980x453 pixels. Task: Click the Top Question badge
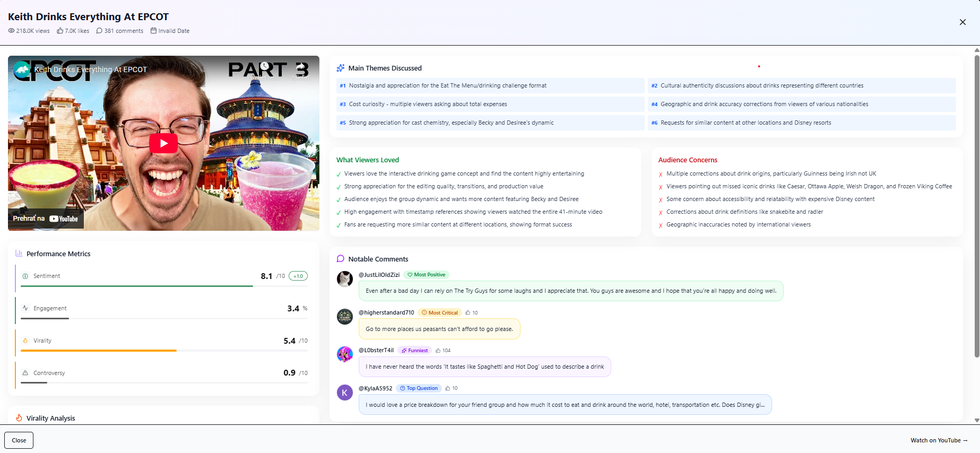coord(419,388)
